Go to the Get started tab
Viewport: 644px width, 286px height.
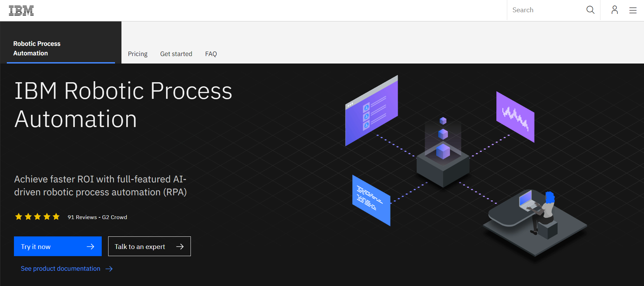pyautogui.click(x=176, y=54)
